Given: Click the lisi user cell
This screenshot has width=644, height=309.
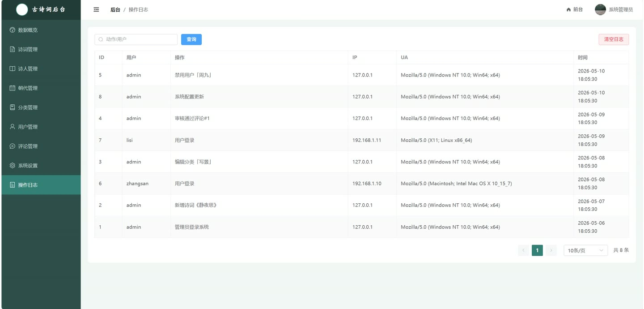Looking at the screenshot, I should pyautogui.click(x=146, y=140).
